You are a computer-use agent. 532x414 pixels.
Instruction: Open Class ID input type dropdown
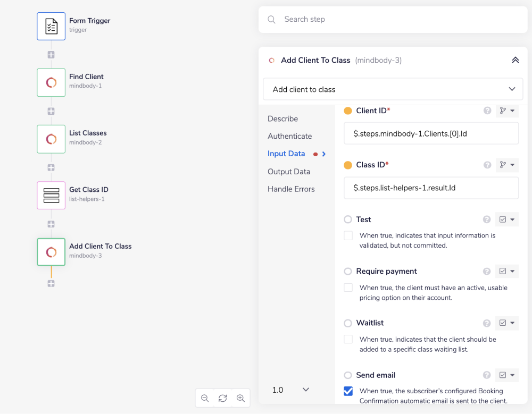[x=507, y=165]
